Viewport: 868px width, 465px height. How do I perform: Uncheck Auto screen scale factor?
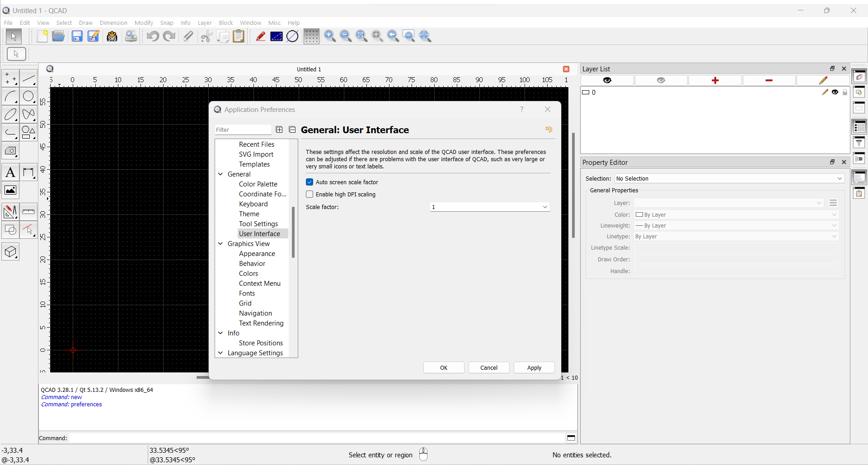point(310,182)
